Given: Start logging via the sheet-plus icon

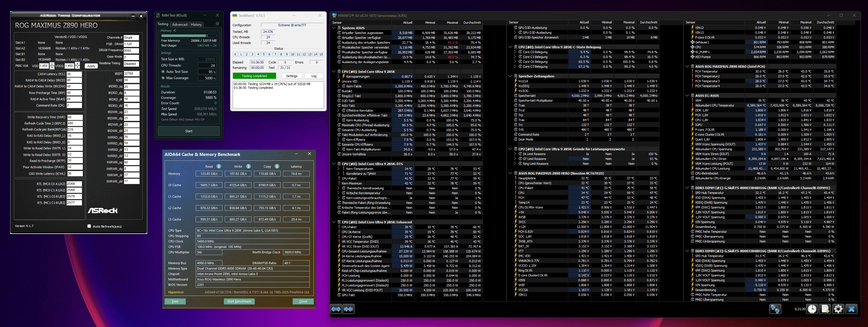Looking at the screenshot, I should pos(825,309).
